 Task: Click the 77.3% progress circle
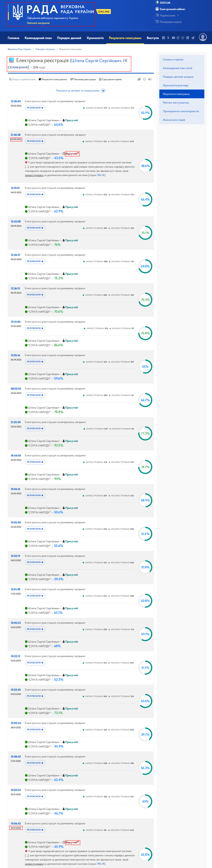(145, 434)
